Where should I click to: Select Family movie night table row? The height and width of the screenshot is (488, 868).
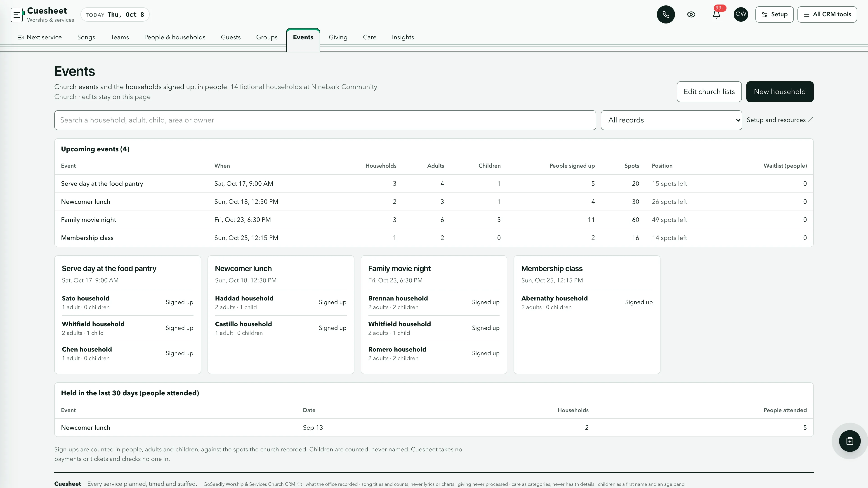(434, 220)
